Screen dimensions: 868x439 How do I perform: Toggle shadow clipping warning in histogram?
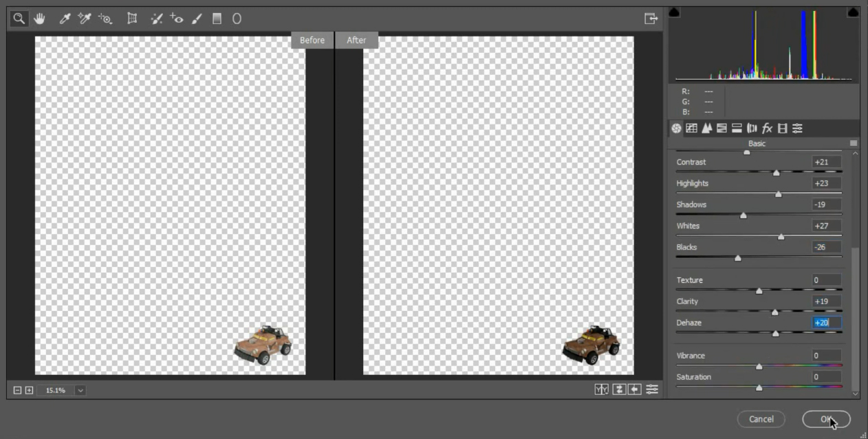coord(674,12)
